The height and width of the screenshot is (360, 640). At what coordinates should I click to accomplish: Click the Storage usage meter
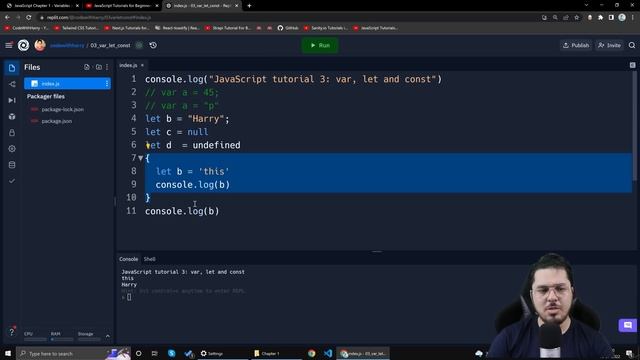[89, 336]
